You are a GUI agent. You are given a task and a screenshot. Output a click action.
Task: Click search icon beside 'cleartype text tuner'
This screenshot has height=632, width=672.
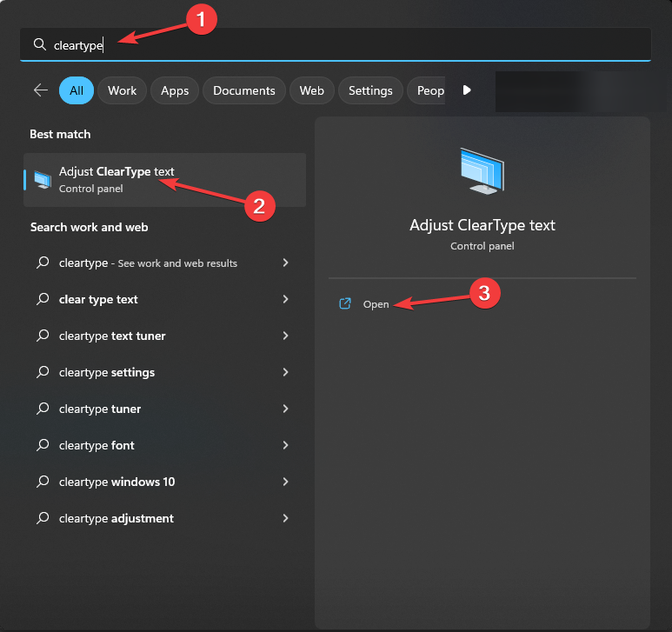[x=43, y=336]
